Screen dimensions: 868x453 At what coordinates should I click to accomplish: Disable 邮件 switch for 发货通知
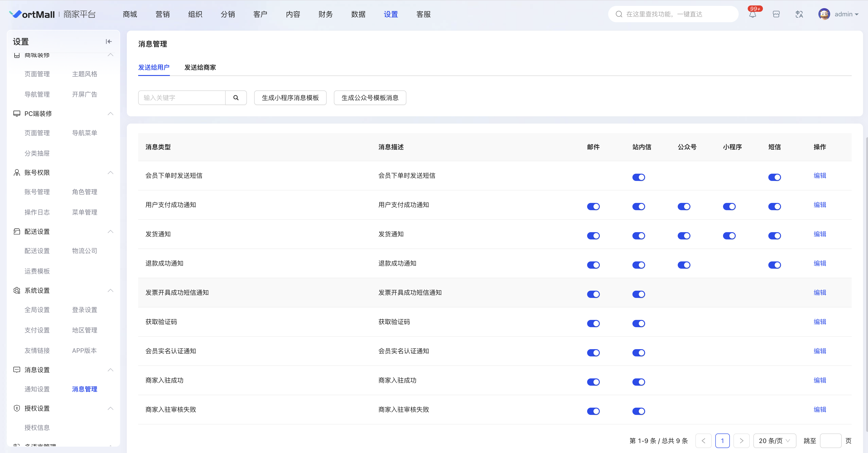(593, 236)
